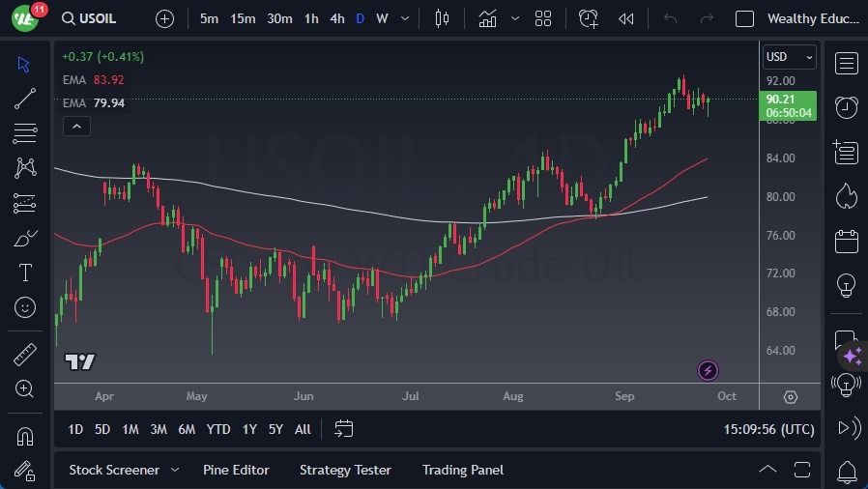Expand the timeframe interval dropdown arrow

(x=405, y=18)
